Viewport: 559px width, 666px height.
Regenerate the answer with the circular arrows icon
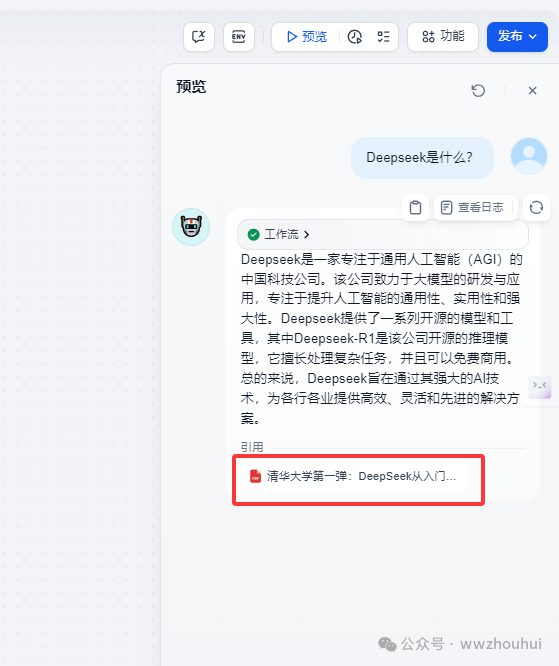tap(536, 207)
